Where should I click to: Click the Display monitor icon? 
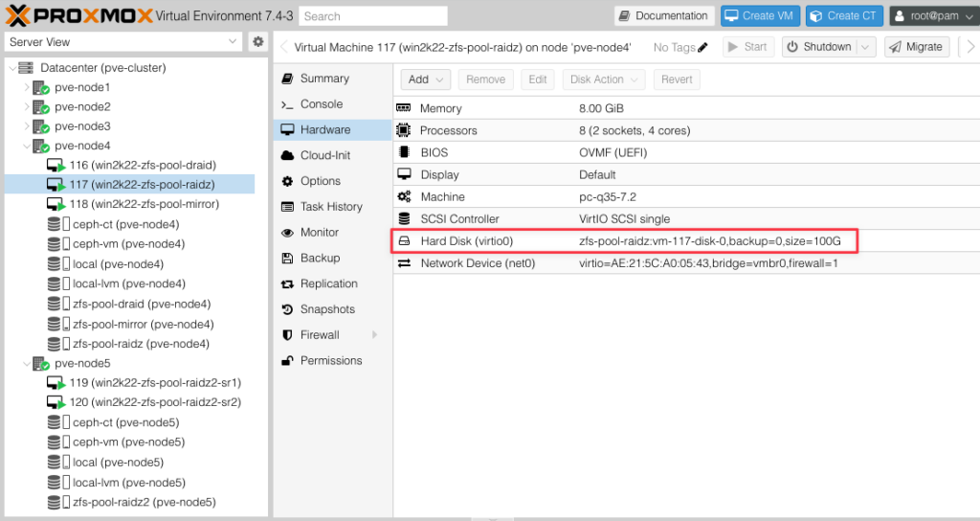point(405,174)
